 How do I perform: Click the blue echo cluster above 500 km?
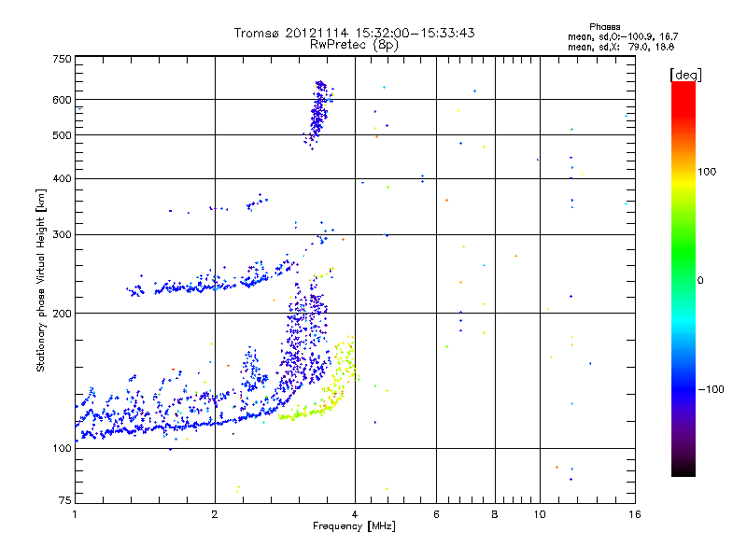pos(318,113)
